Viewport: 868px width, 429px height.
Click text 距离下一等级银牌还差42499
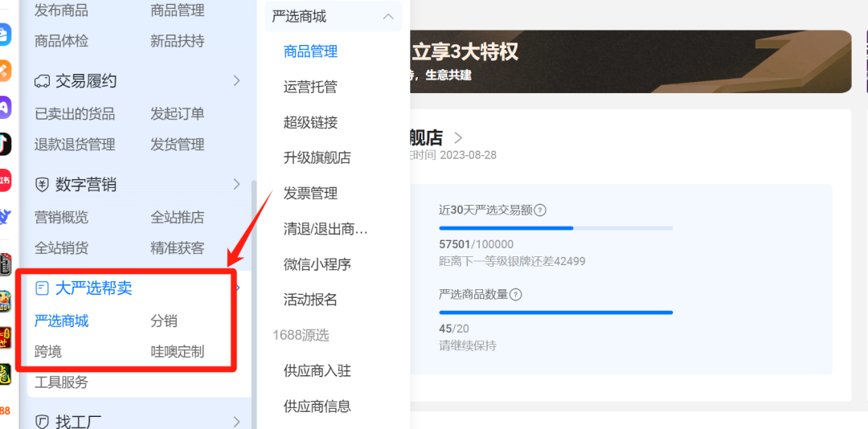pyautogui.click(x=512, y=261)
